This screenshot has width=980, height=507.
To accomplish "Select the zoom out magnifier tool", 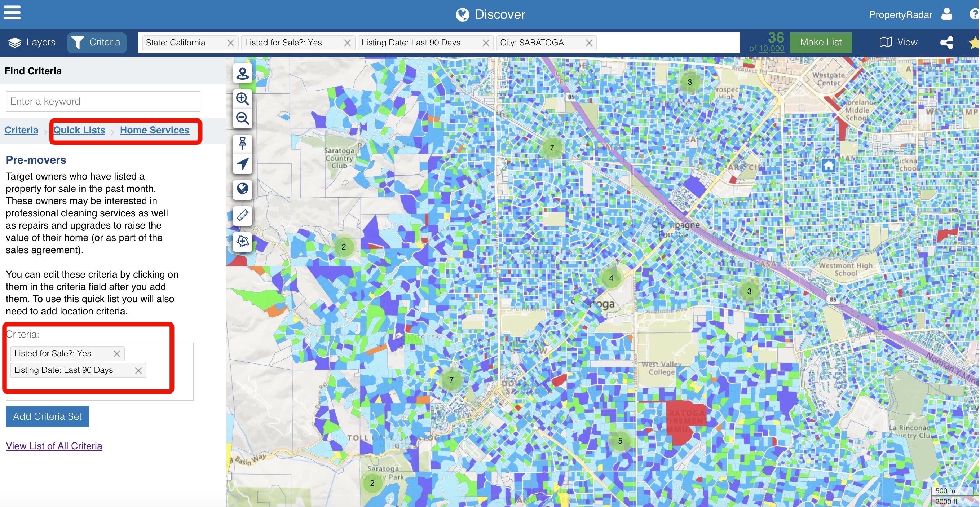I will (x=242, y=118).
